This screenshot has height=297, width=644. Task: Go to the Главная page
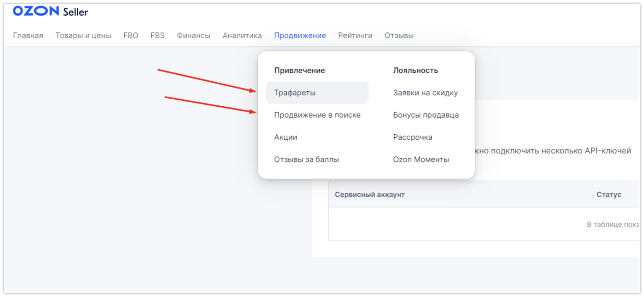pos(28,35)
